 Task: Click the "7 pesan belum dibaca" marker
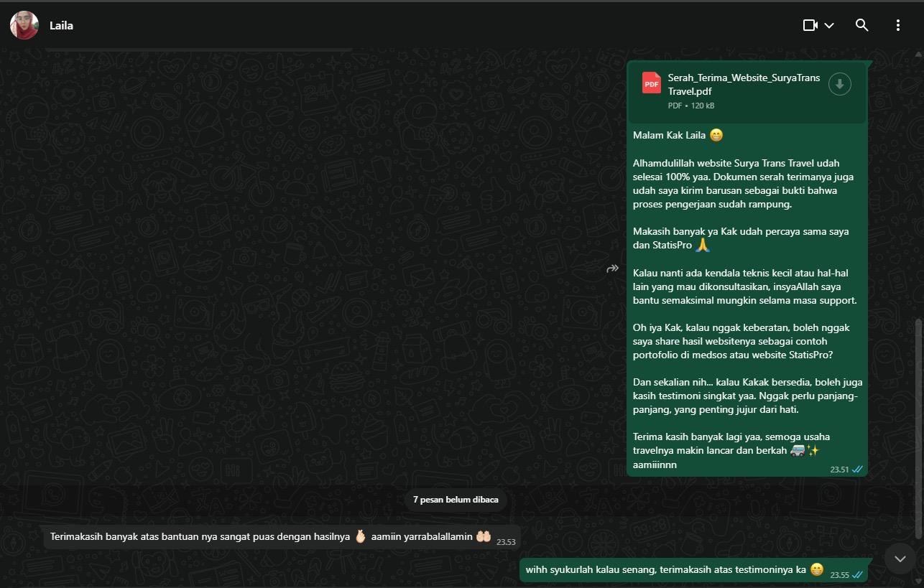pos(456,500)
